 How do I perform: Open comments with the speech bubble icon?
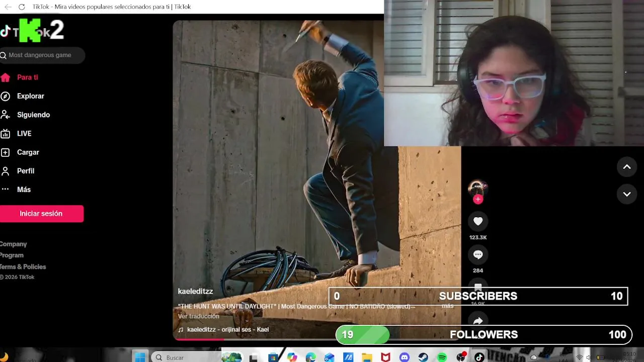click(478, 254)
